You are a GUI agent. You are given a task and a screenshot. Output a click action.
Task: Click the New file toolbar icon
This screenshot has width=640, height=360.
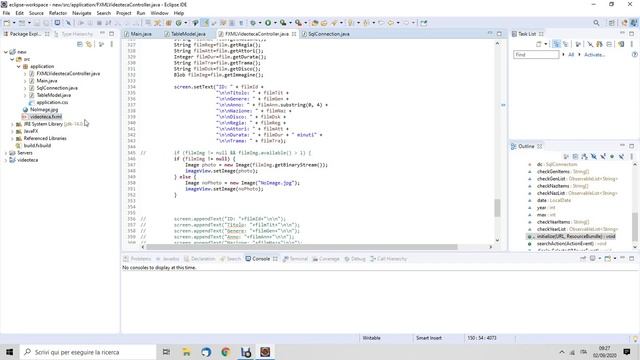click(7, 23)
